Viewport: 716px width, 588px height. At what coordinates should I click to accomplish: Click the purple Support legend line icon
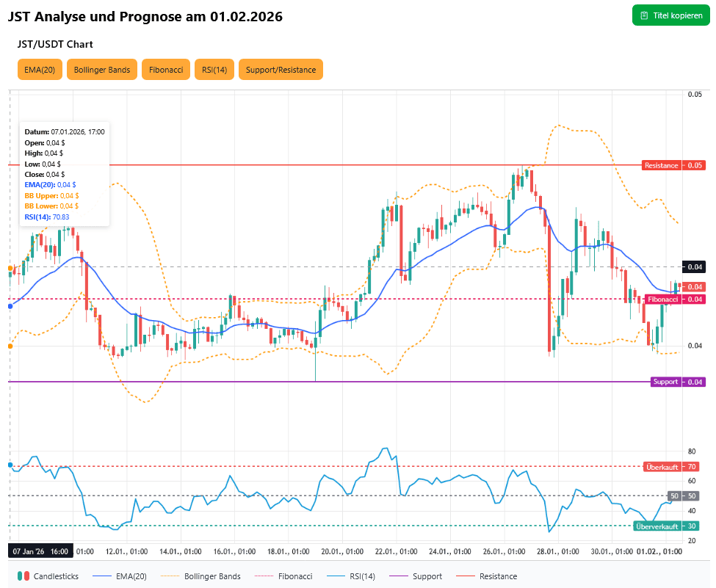[x=397, y=576]
